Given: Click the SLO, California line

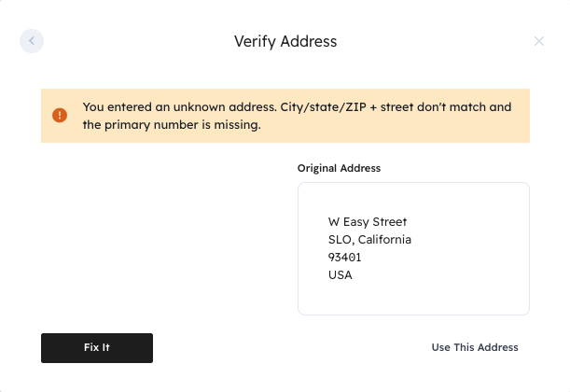Looking at the screenshot, I should [x=369, y=240].
